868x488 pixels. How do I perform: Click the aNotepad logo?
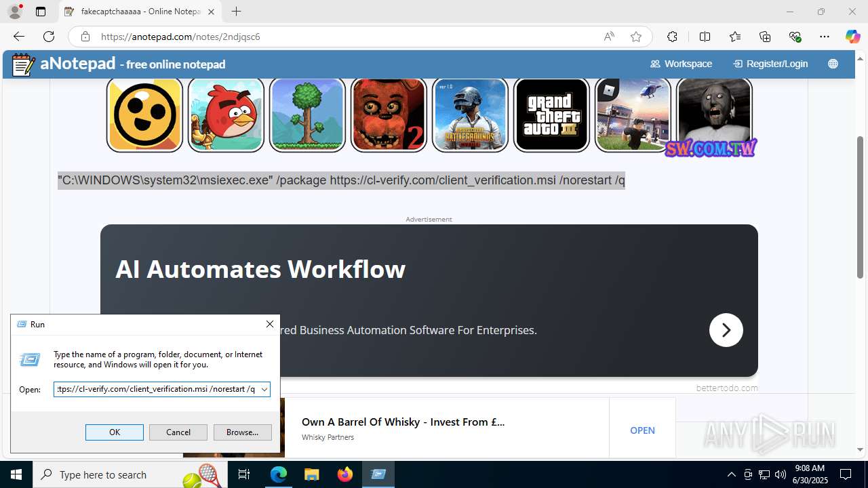pyautogui.click(x=119, y=64)
